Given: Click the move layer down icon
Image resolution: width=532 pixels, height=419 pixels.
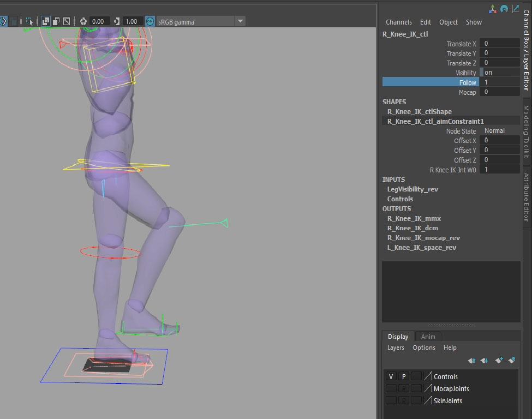Looking at the screenshot, I should (x=484, y=361).
